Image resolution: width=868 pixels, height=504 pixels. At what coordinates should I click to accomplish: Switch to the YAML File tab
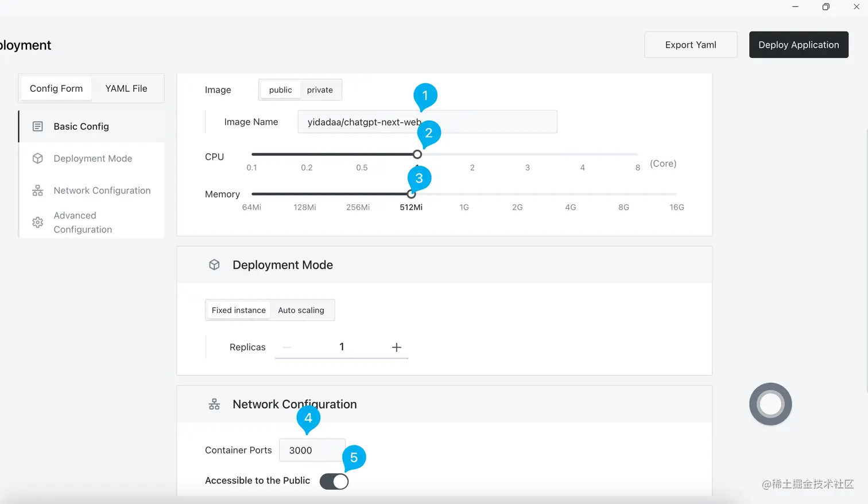(126, 88)
